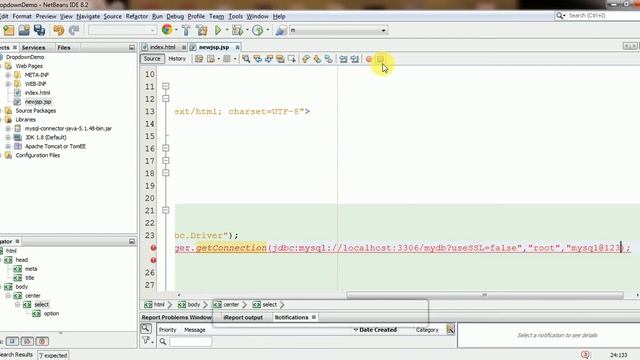Click the mysql-connector jar library icon
This screenshot has width=640, height=360.
point(18,129)
